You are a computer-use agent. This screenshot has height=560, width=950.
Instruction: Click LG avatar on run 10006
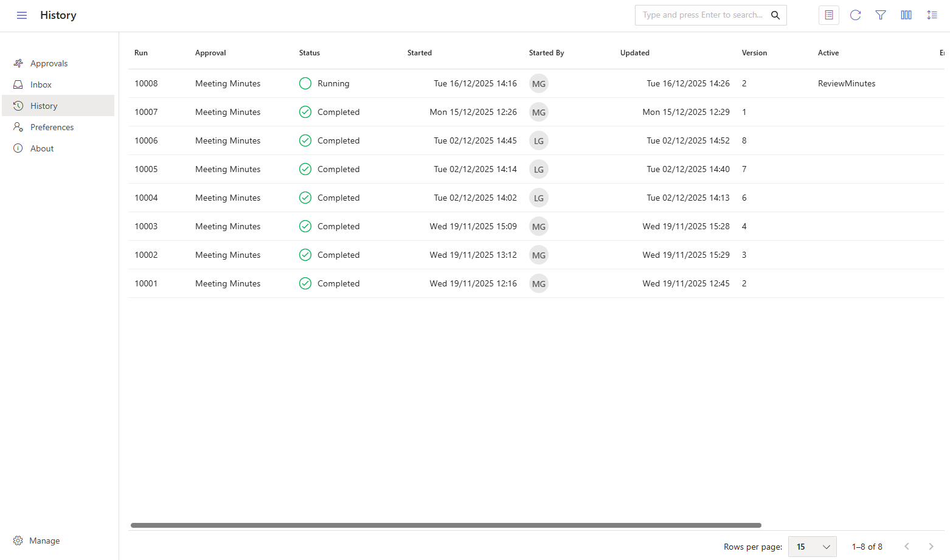click(538, 141)
